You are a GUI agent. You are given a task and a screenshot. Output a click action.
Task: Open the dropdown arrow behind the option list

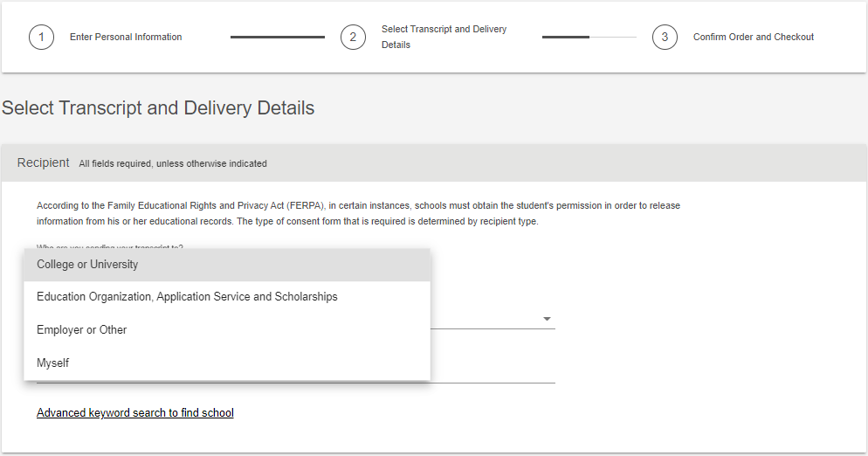[547, 319]
